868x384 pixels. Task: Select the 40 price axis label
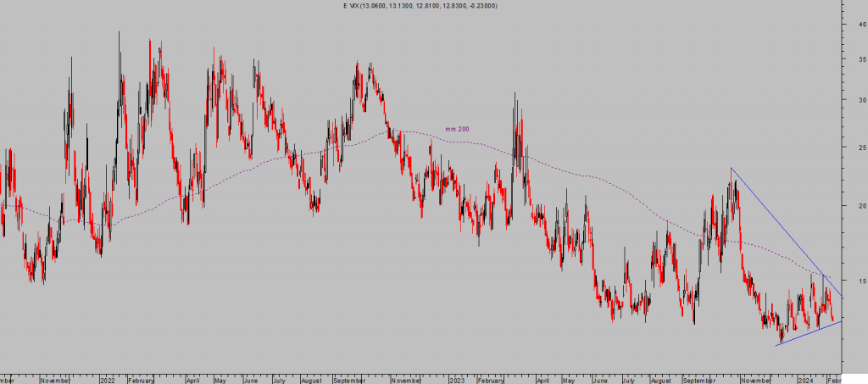[x=862, y=25]
